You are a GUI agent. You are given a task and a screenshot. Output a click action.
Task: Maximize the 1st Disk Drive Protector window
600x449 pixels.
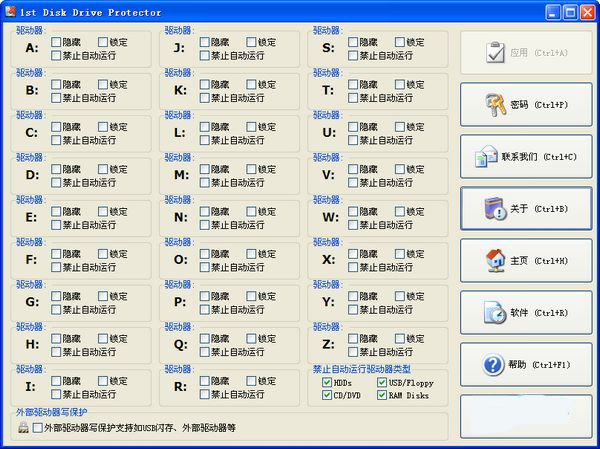point(570,13)
